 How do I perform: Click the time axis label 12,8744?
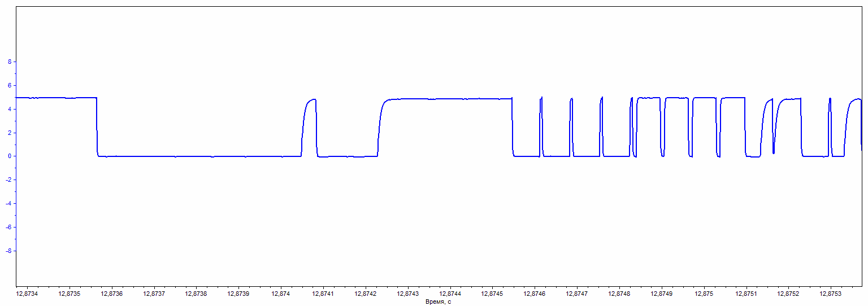pyautogui.click(x=450, y=294)
